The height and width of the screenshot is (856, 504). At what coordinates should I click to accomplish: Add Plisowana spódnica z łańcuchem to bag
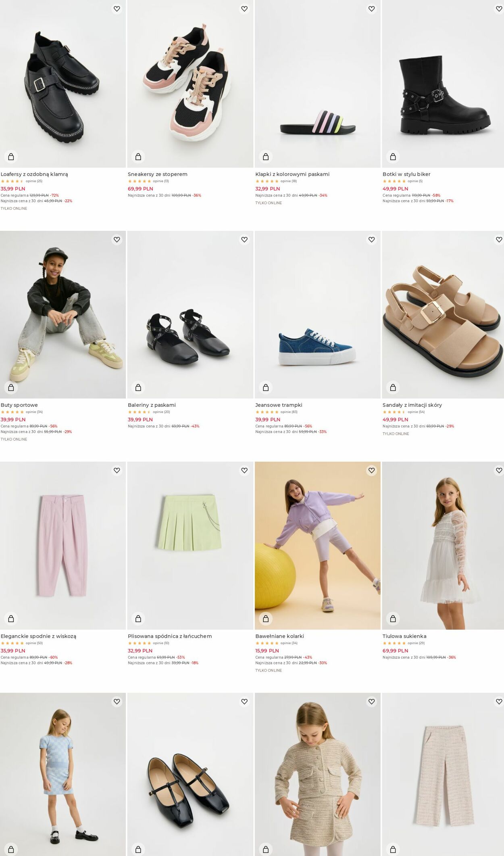[138, 618]
